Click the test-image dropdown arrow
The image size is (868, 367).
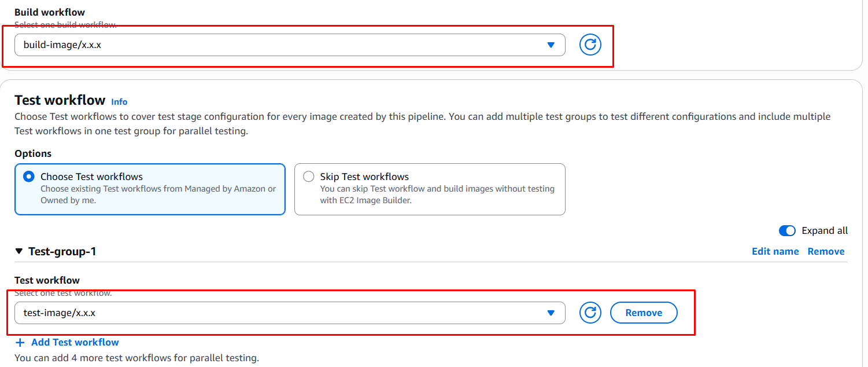tap(551, 313)
